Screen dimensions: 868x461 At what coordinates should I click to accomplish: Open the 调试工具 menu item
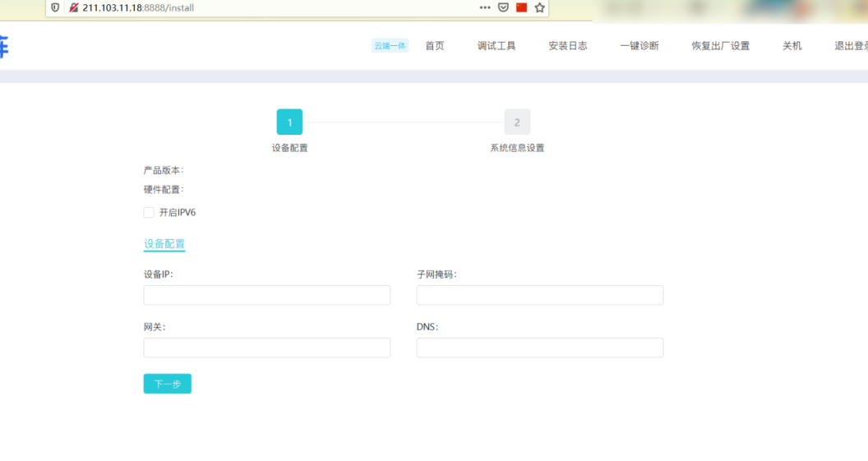pyautogui.click(x=496, y=46)
